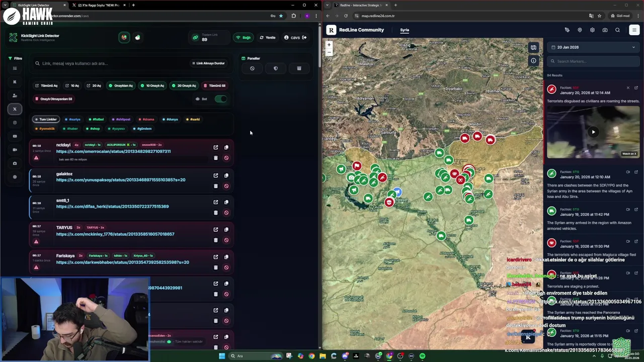The width and height of the screenshot is (644, 362).
Task: Open the RedLine hamburger menu
Action: pyautogui.click(x=634, y=30)
